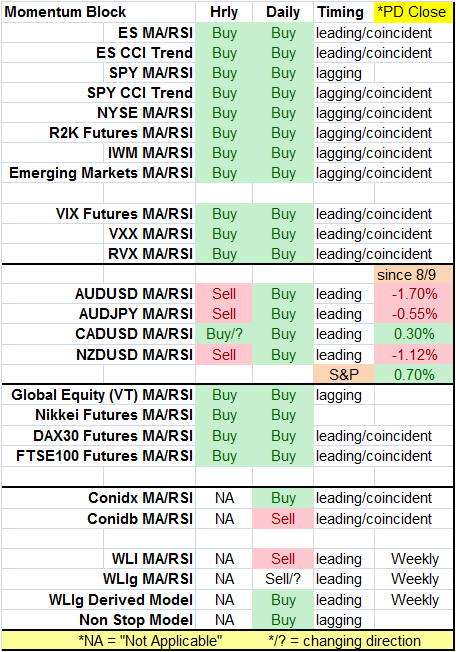Screen dimensions: 456x652
Task: Click the WLI MA/RSI Weekly cell
Action: pyautogui.click(x=414, y=559)
